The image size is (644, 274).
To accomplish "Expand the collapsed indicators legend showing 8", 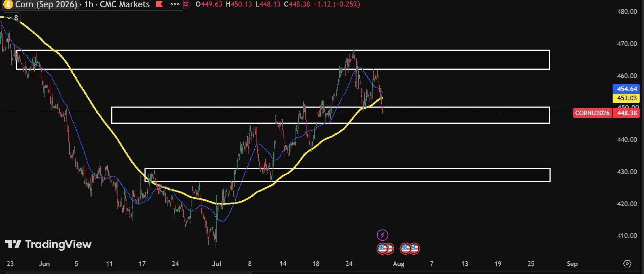I will pos(12,18).
